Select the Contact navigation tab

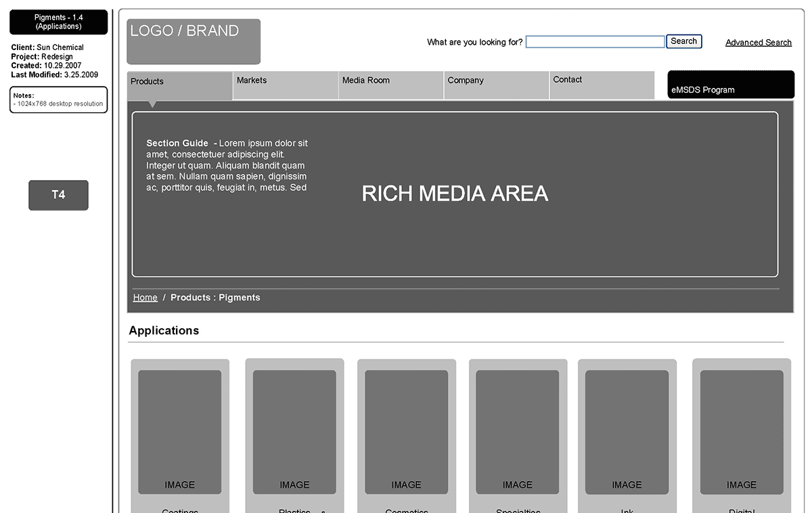tap(602, 85)
